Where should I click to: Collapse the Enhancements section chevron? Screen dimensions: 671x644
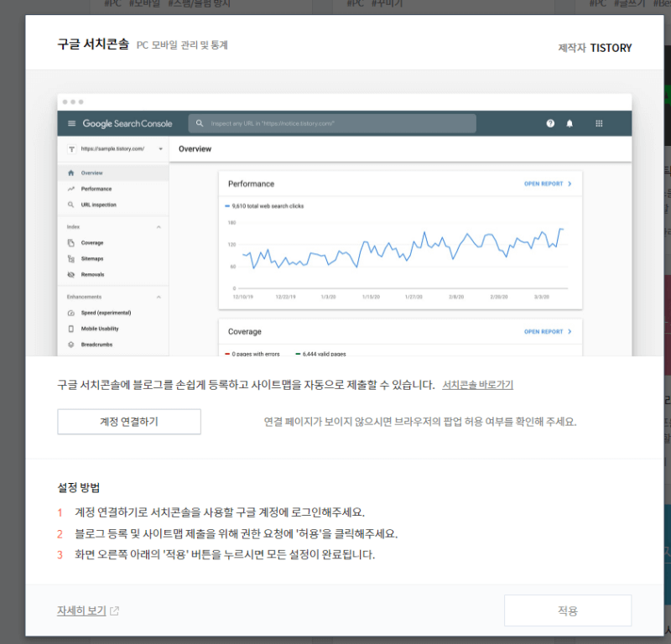click(159, 297)
